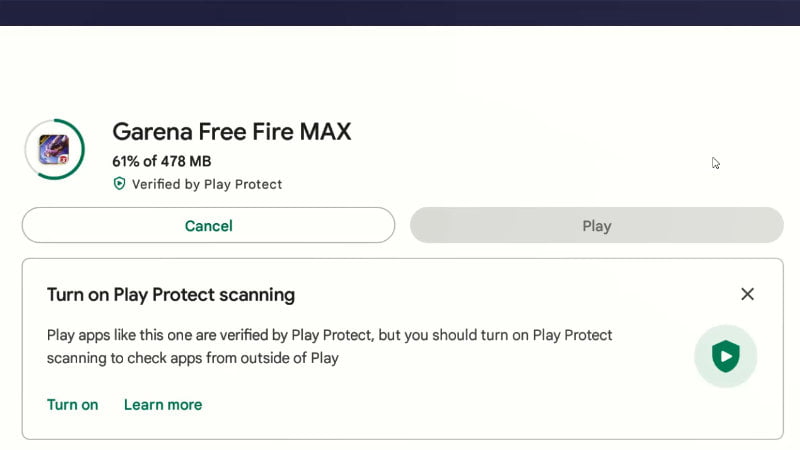The width and height of the screenshot is (800, 450).
Task: Click the large green shield icon in card
Action: 725,356
